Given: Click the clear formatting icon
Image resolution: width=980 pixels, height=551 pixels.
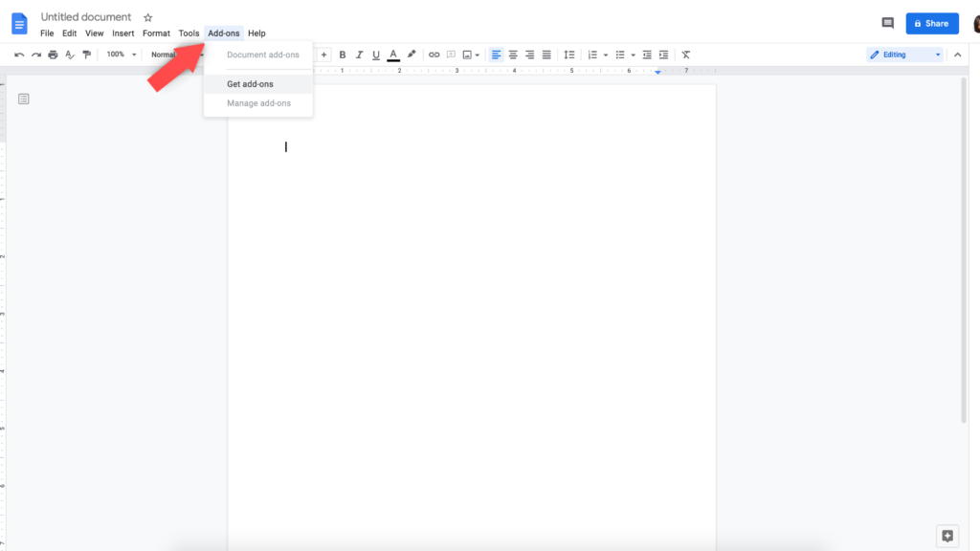Looking at the screenshot, I should coord(685,55).
